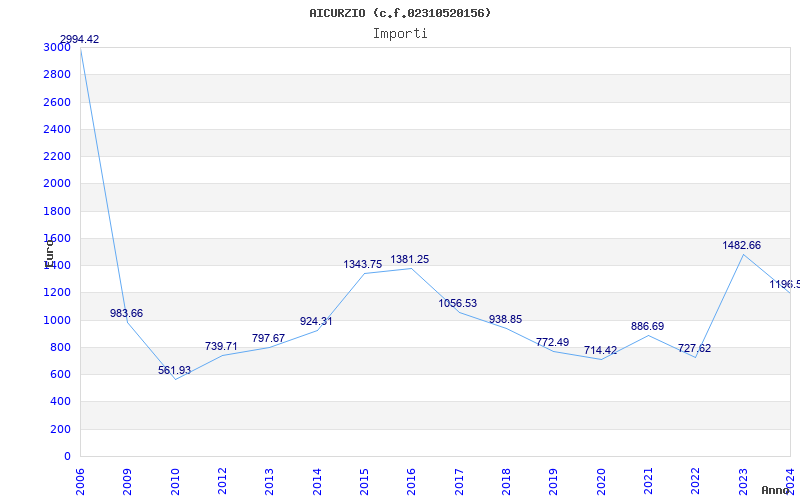Click the 2015 x-axis year label
This screenshot has width=800, height=500.
pos(364,482)
